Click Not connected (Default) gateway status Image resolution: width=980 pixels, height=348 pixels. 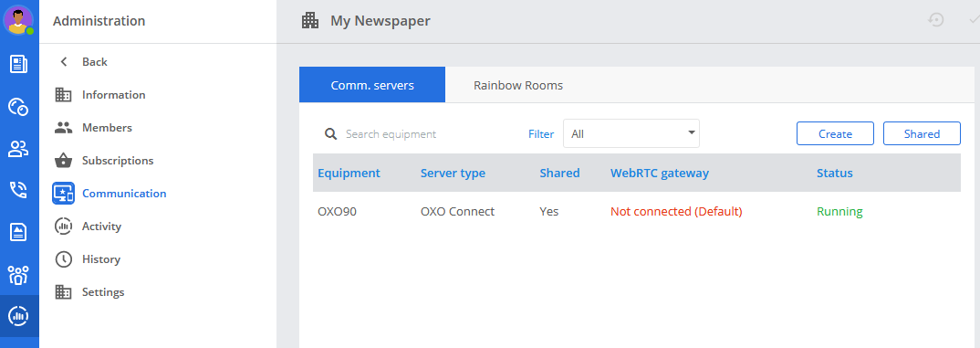click(x=676, y=212)
